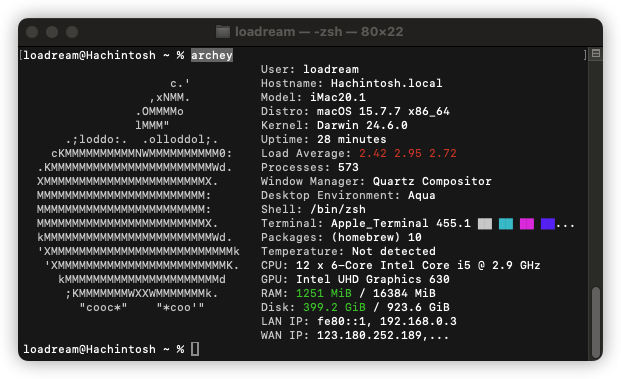
Task: Click the WAN IP address 123.180.252.189
Action: pyautogui.click(x=369, y=335)
